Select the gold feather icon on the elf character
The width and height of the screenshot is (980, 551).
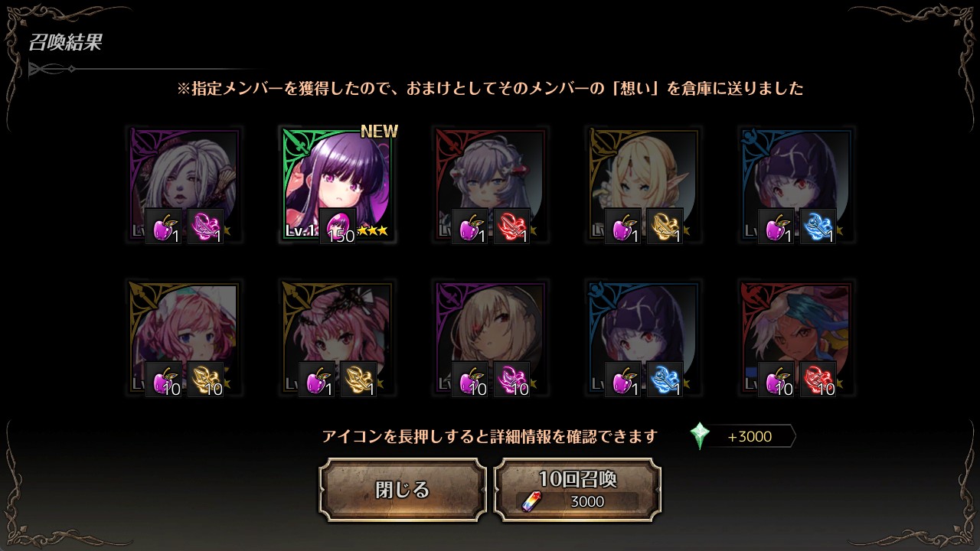[x=665, y=227]
